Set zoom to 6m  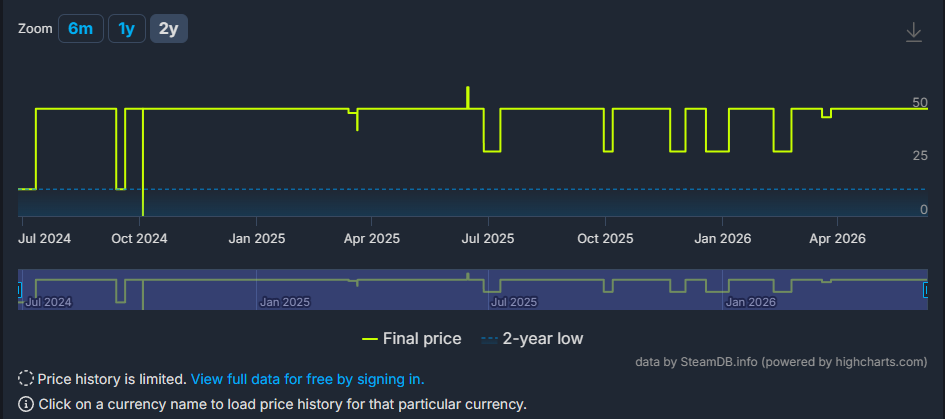(x=81, y=28)
